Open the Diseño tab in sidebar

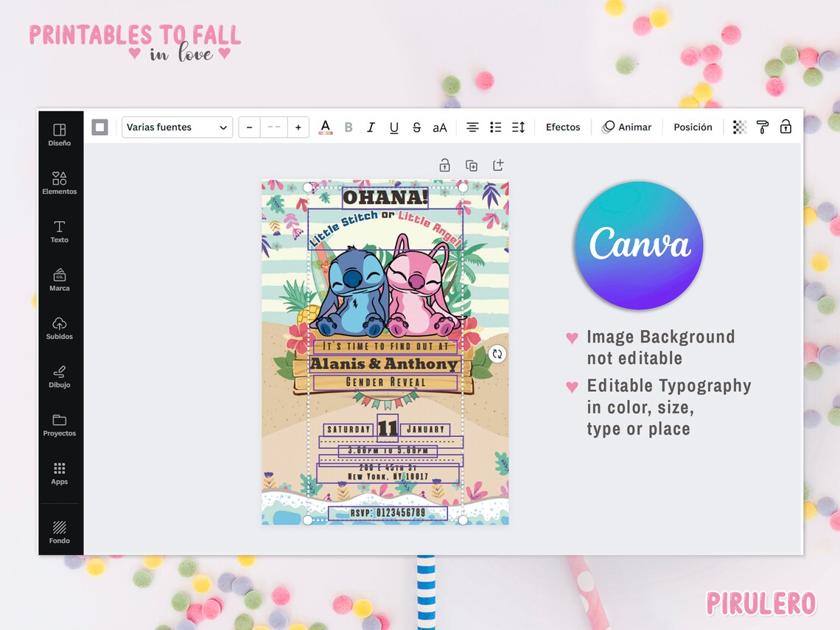coord(59,135)
